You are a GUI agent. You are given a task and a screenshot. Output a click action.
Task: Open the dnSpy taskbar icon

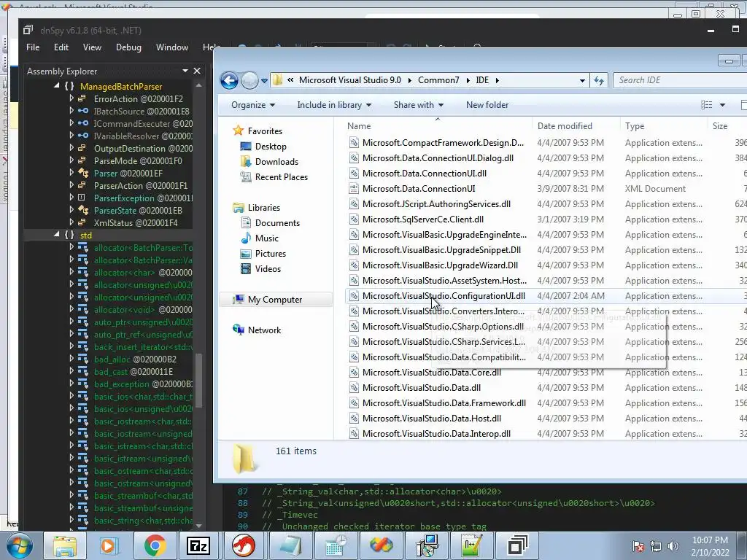point(517,545)
